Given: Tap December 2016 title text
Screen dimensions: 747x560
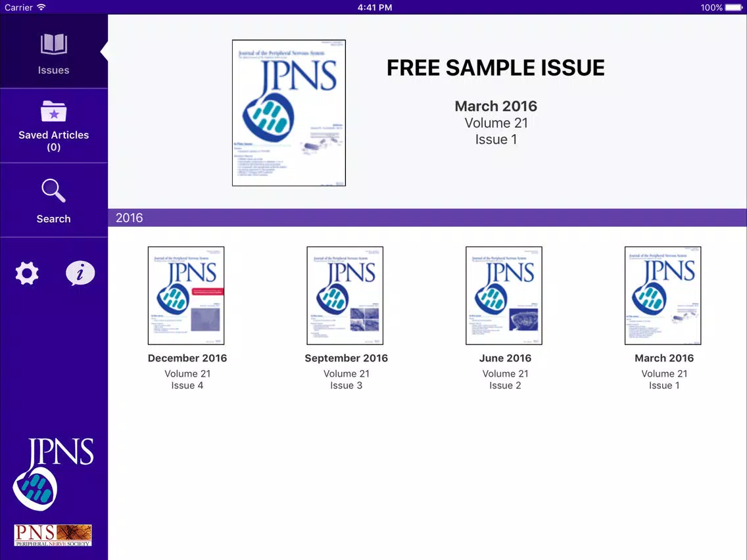Looking at the screenshot, I should click(187, 358).
